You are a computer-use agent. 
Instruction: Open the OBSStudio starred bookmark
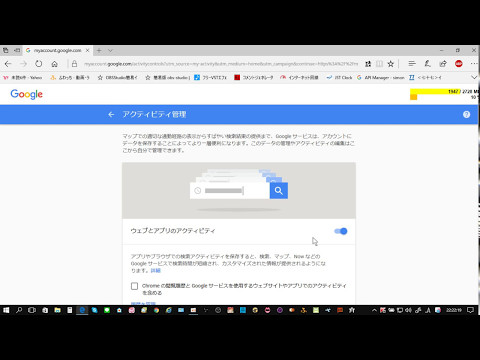coord(117,77)
